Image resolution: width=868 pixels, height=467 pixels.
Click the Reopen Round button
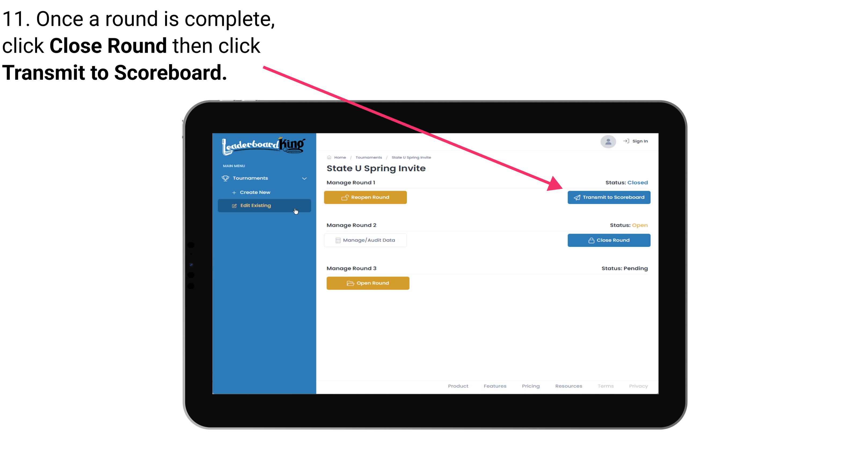[366, 197]
